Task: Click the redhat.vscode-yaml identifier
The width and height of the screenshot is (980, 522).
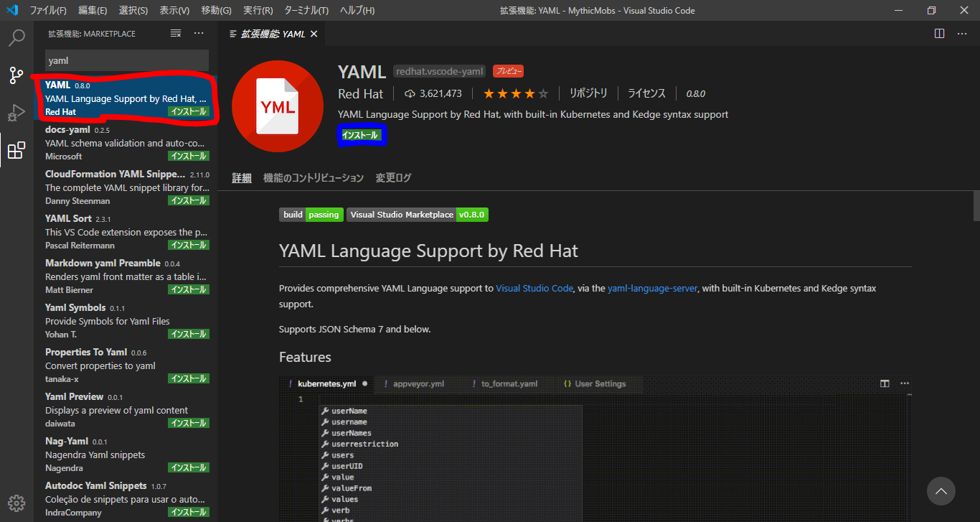Action: 440,71
